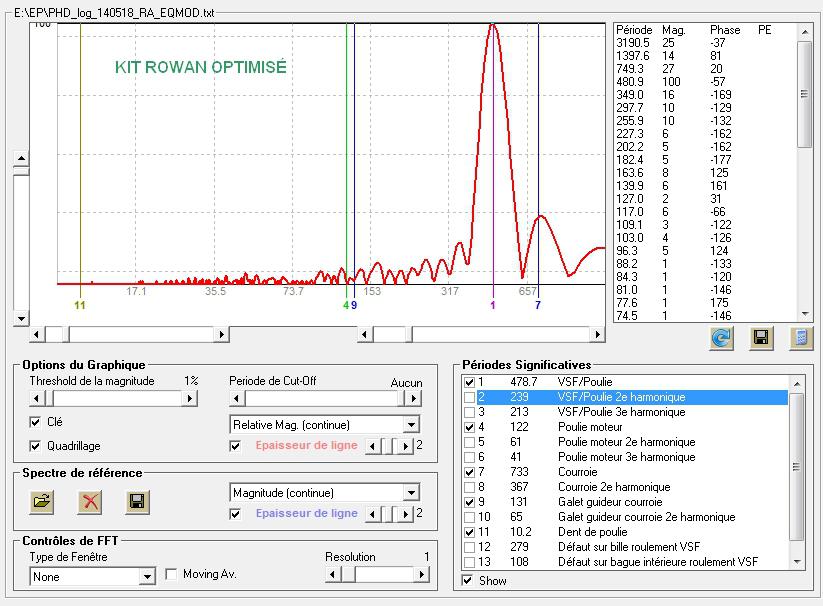823x606 pixels.
Task: Toggle the Clé checkbox
Action: point(35,422)
